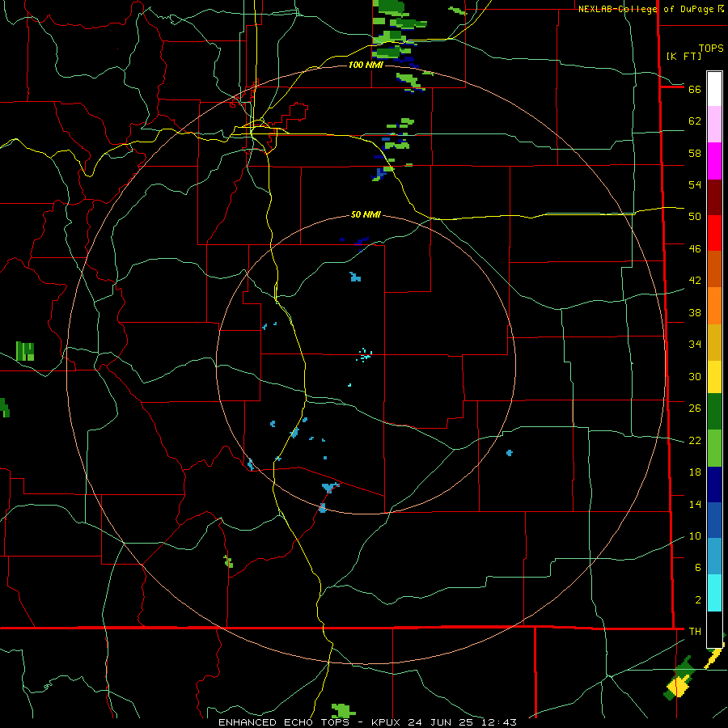Screen dimensions: 728x728
Task: Select the 66 value on the legend scale
Action: [695, 89]
